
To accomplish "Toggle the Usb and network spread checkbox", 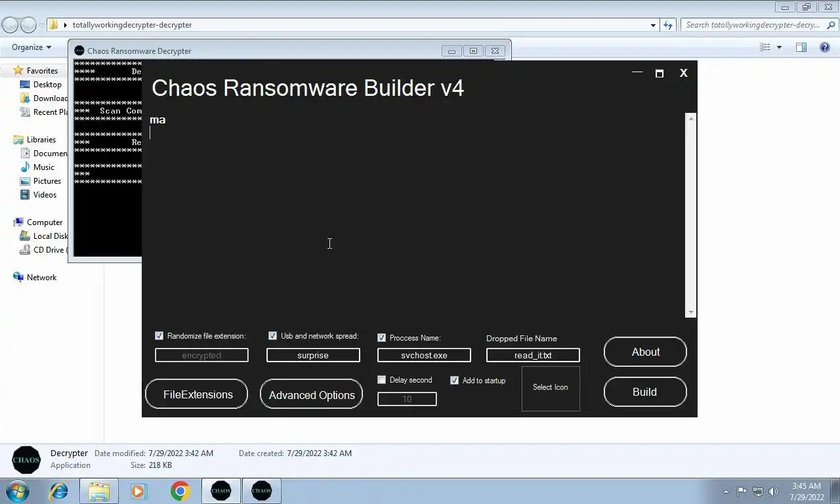I will tap(272, 336).
